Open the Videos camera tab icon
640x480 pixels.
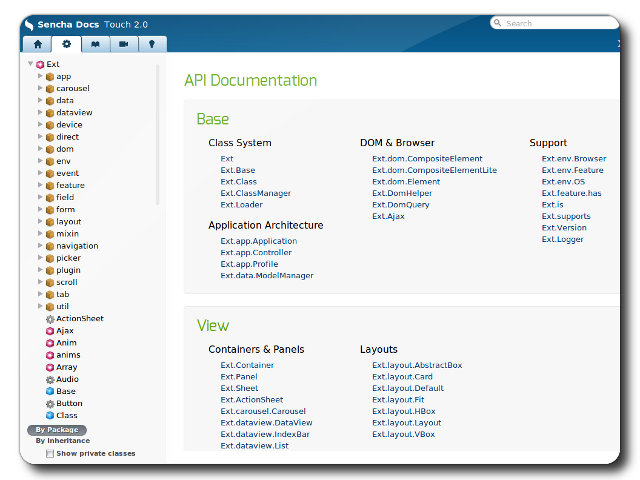124,44
